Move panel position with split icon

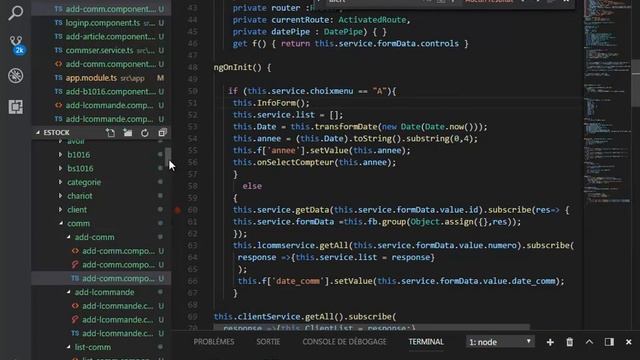click(x=609, y=342)
